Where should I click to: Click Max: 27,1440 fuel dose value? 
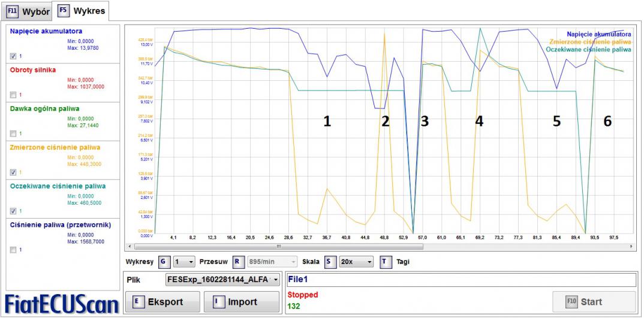point(83,126)
